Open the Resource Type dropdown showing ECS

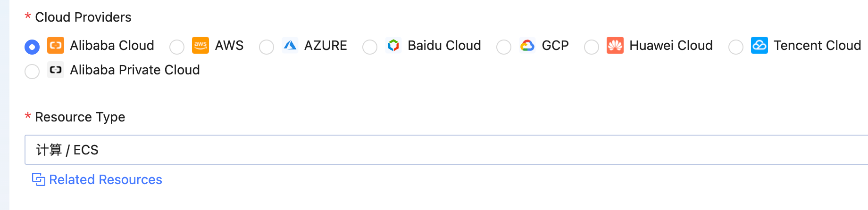446,150
